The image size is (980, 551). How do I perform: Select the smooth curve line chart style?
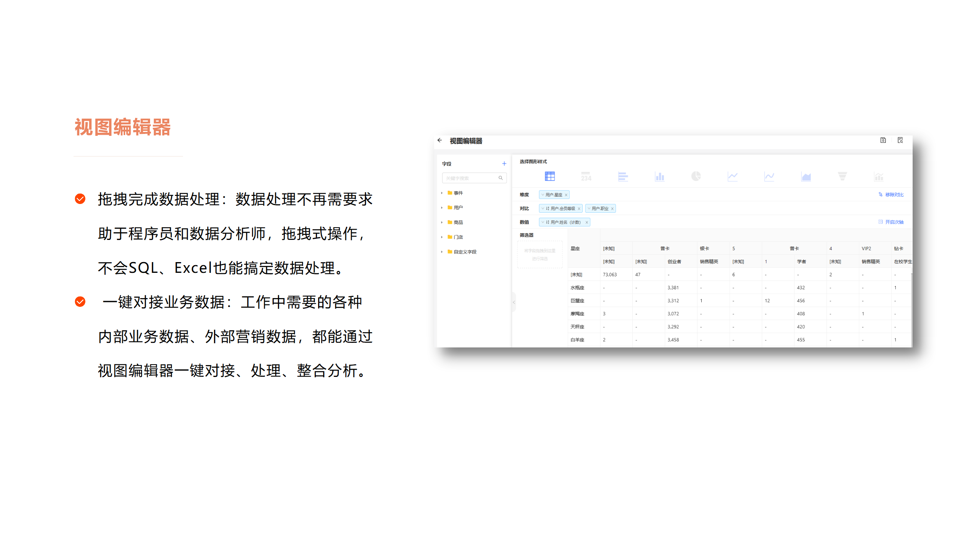(x=769, y=176)
